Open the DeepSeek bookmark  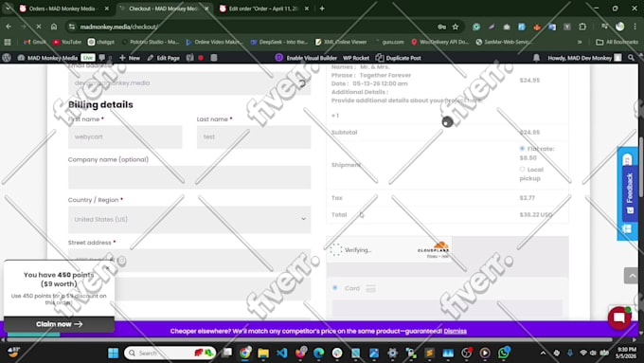pos(279,42)
